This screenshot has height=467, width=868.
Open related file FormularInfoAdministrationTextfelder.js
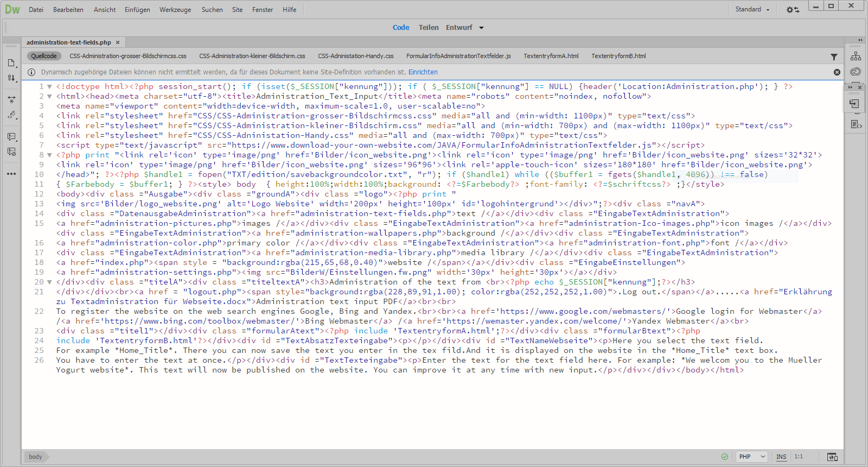[458, 56]
